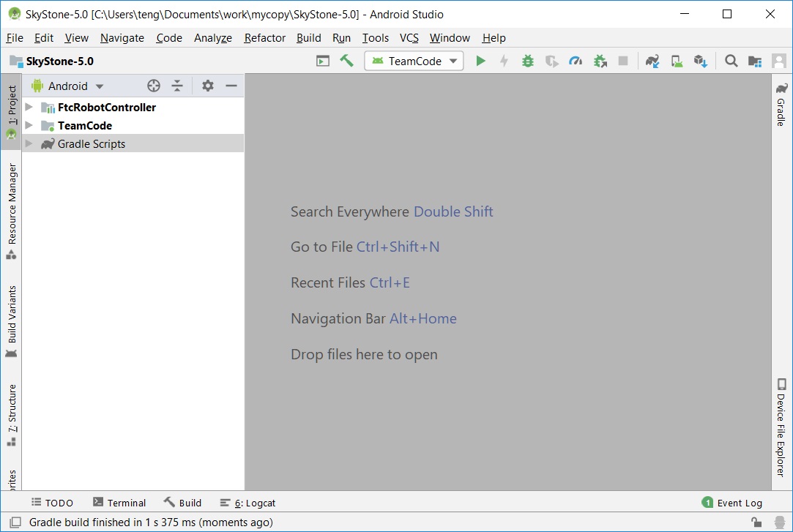793x532 pixels.
Task: Switch to the Terminal tool window tab
Action: 119,503
